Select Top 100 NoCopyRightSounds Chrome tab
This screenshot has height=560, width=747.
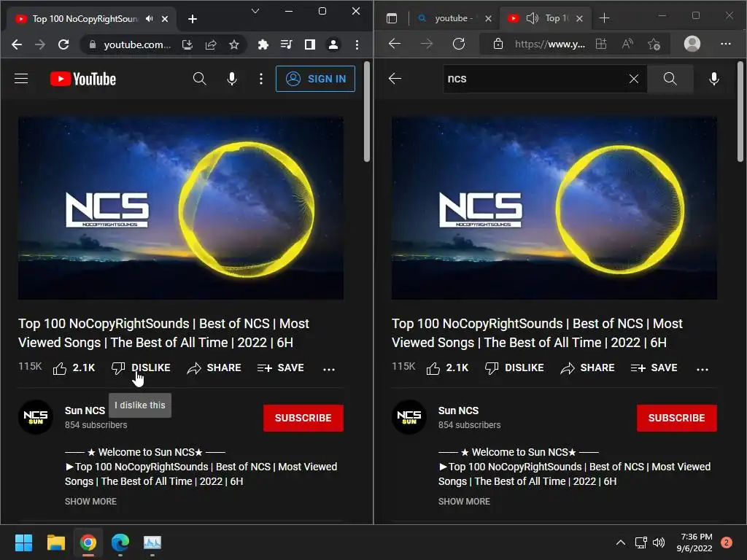(90, 18)
